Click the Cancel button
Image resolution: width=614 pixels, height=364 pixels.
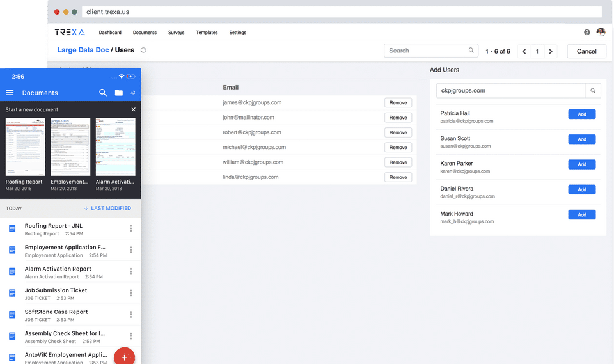tap(586, 51)
